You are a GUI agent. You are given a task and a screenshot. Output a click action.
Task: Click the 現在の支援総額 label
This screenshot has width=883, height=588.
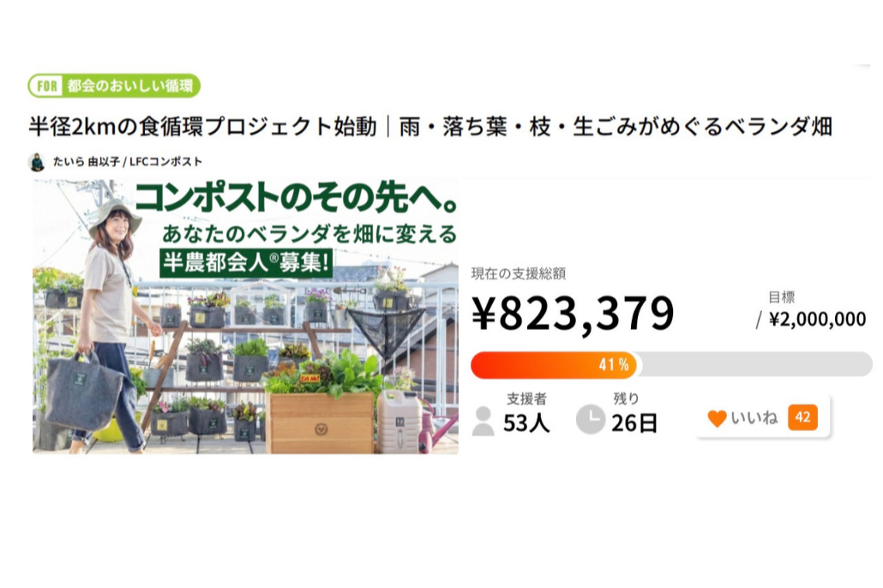pos(518,273)
